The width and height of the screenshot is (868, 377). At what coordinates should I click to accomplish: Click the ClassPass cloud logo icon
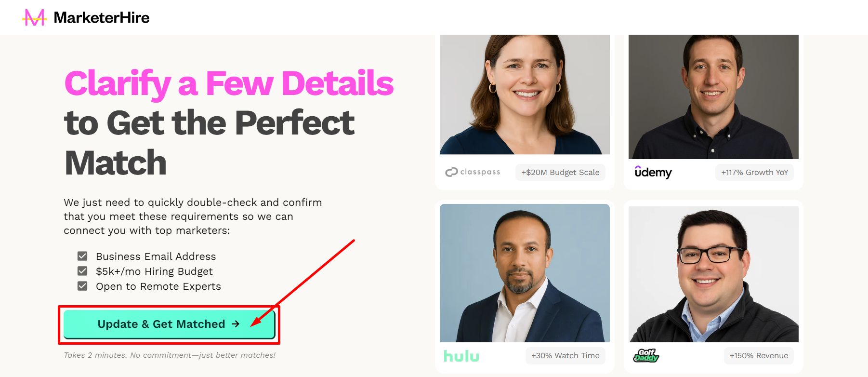click(x=451, y=172)
